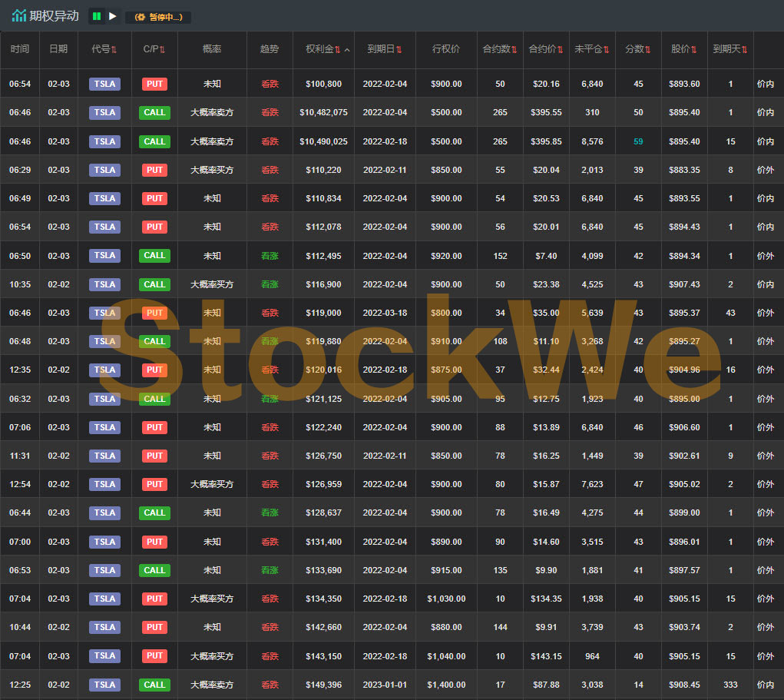The width and height of the screenshot is (784, 700).
Task: Click PUT badge in the $142,660 row
Action: point(154,628)
